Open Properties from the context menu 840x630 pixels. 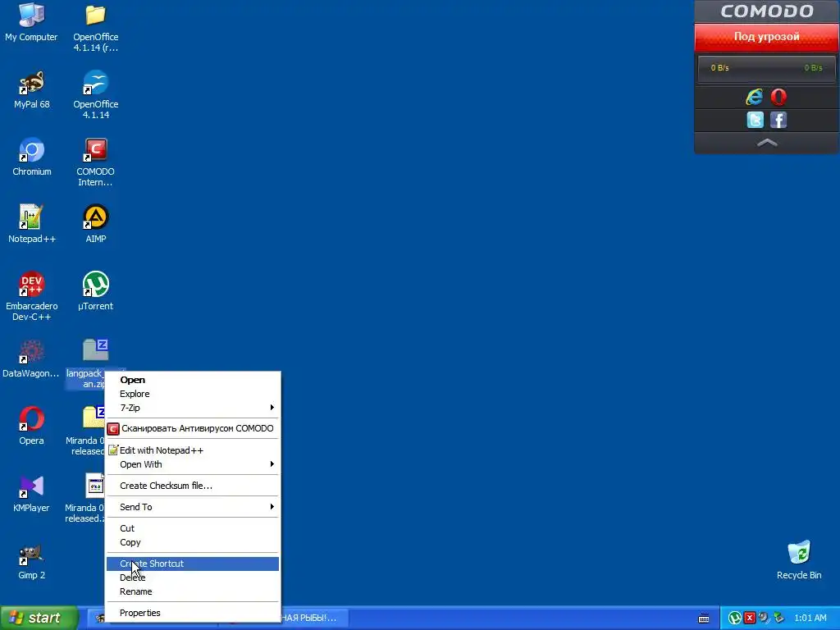(192, 613)
